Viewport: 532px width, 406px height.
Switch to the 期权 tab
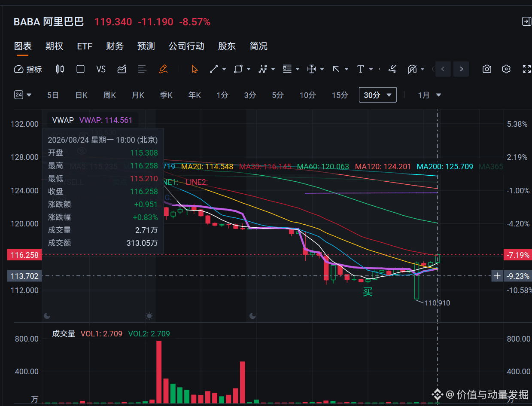coord(55,46)
